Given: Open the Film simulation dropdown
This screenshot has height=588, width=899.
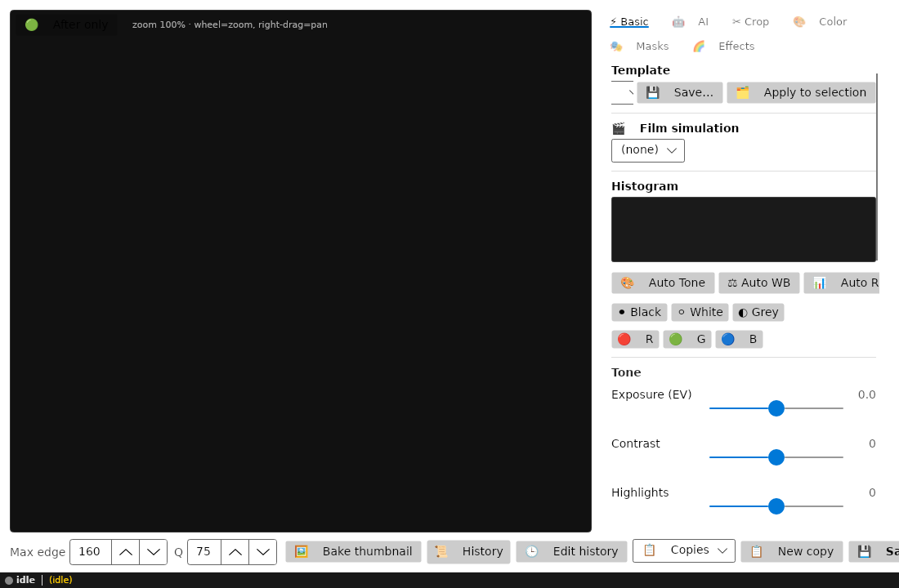Looking at the screenshot, I should click(x=648, y=150).
